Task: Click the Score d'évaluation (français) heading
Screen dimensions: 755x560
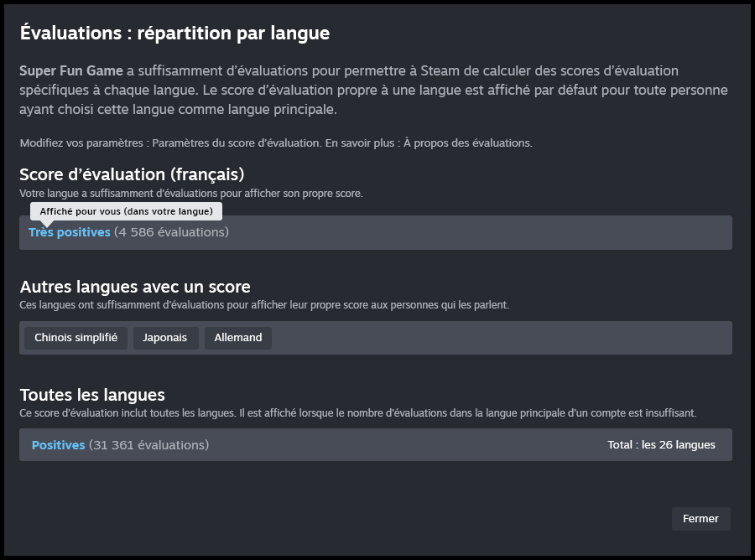Action: pyautogui.click(x=132, y=174)
